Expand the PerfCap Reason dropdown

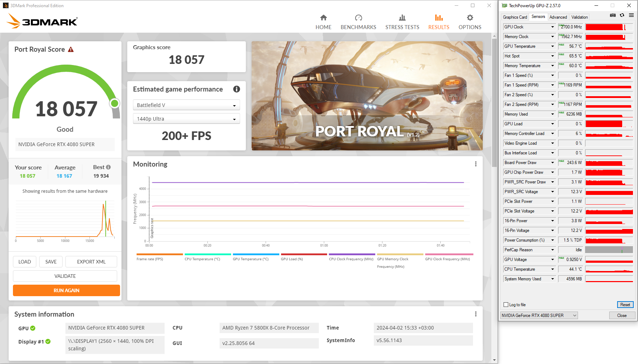click(552, 250)
